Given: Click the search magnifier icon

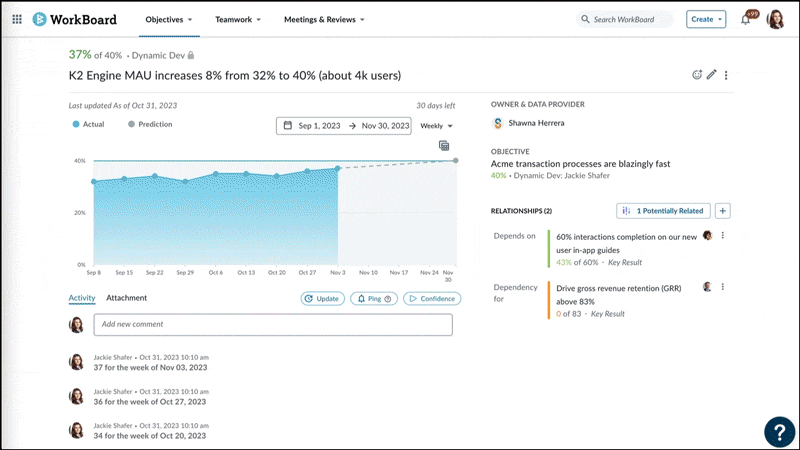Looking at the screenshot, I should [585, 19].
